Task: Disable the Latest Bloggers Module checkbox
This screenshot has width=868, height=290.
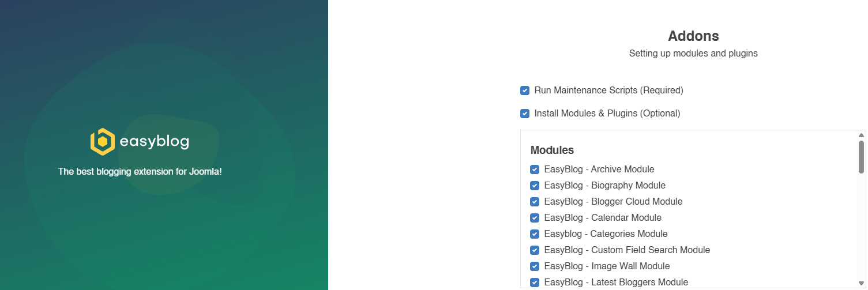Action: click(535, 283)
